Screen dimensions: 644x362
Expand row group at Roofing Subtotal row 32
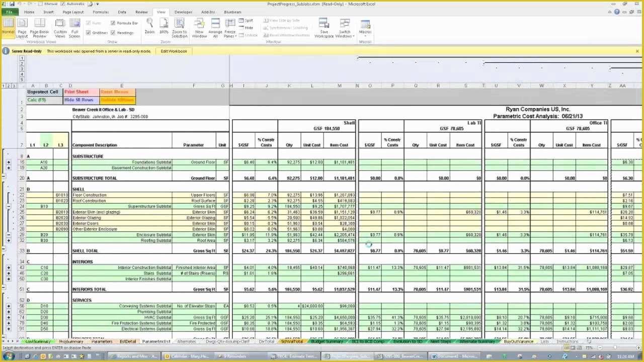9,241
